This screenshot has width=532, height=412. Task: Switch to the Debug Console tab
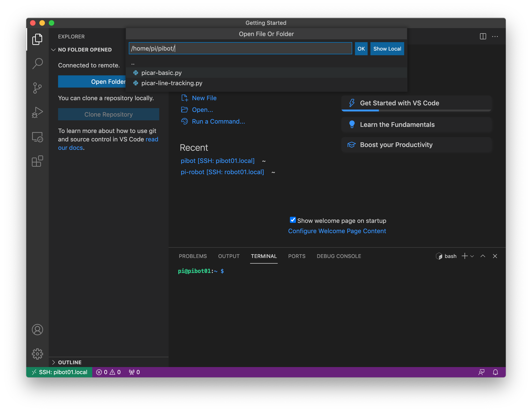point(339,256)
